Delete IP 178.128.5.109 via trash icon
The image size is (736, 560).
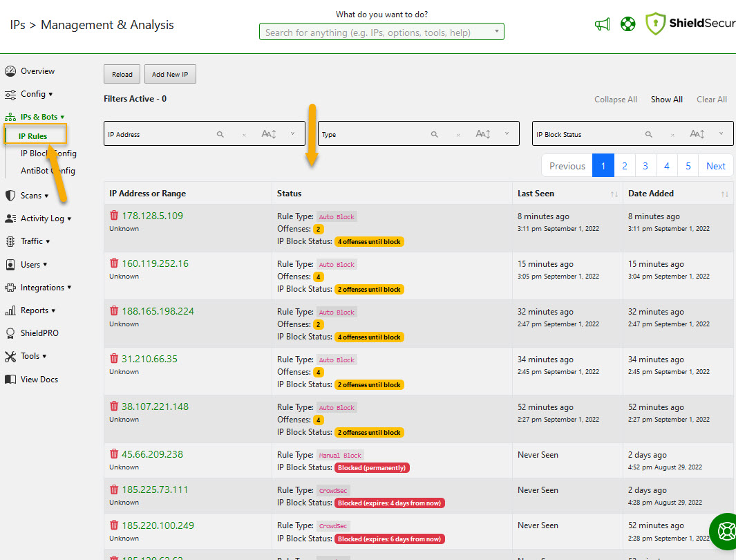[x=113, y=216]
